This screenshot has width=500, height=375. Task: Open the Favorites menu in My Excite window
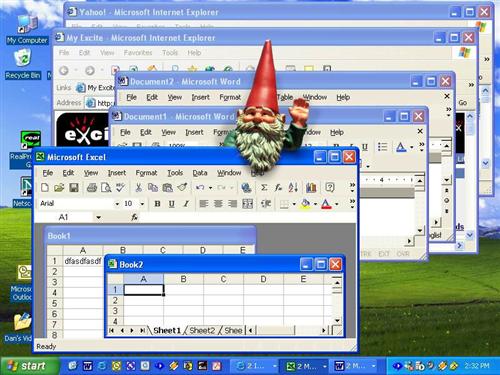pyautogui.click(x=138, y=53)
